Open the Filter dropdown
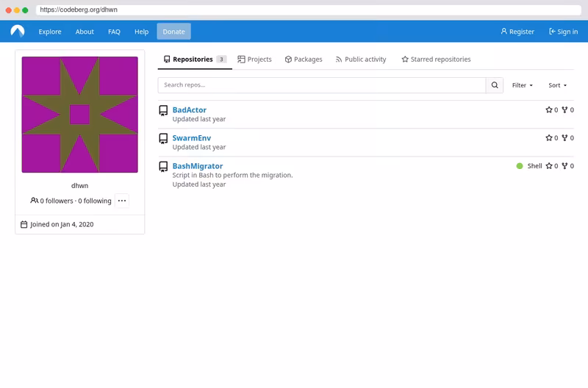This screenshot has width=588, height=388. click(523, 85)
